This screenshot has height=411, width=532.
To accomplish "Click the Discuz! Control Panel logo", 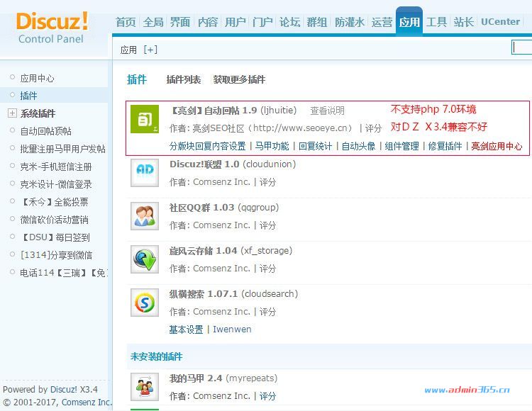I will tap(52, 28).
